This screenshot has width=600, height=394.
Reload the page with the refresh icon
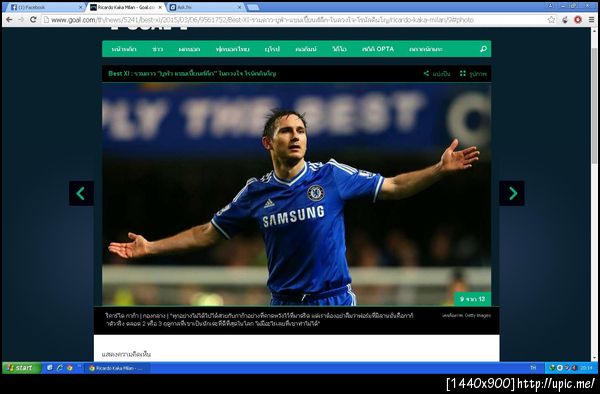pyautogui.click(x=33, y=20)
